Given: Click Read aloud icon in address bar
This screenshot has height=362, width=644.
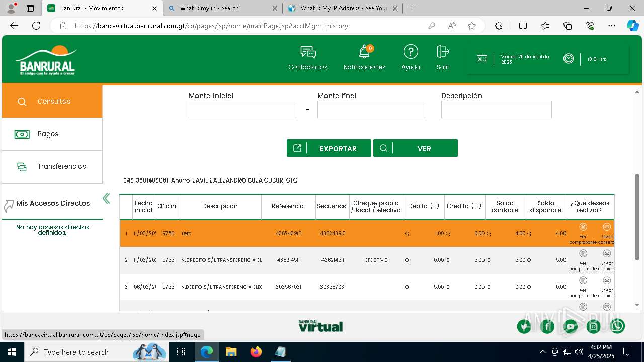Looking at the screenshot, I should tap(452, 26).
